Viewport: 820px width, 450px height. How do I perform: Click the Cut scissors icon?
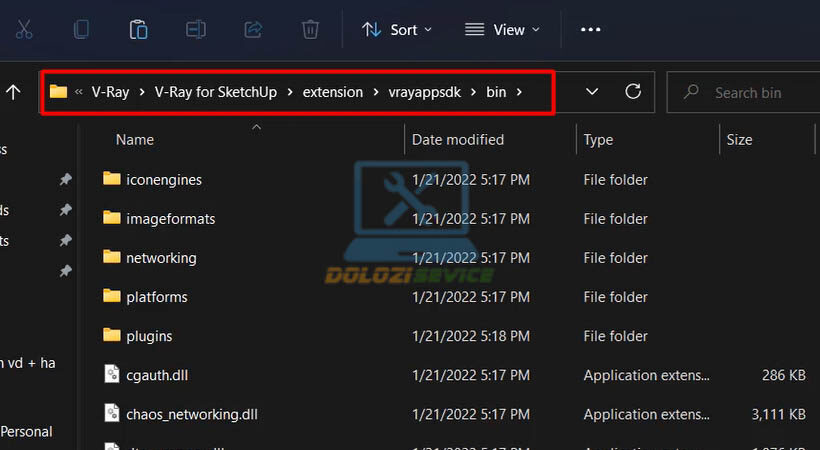(24, 29)
